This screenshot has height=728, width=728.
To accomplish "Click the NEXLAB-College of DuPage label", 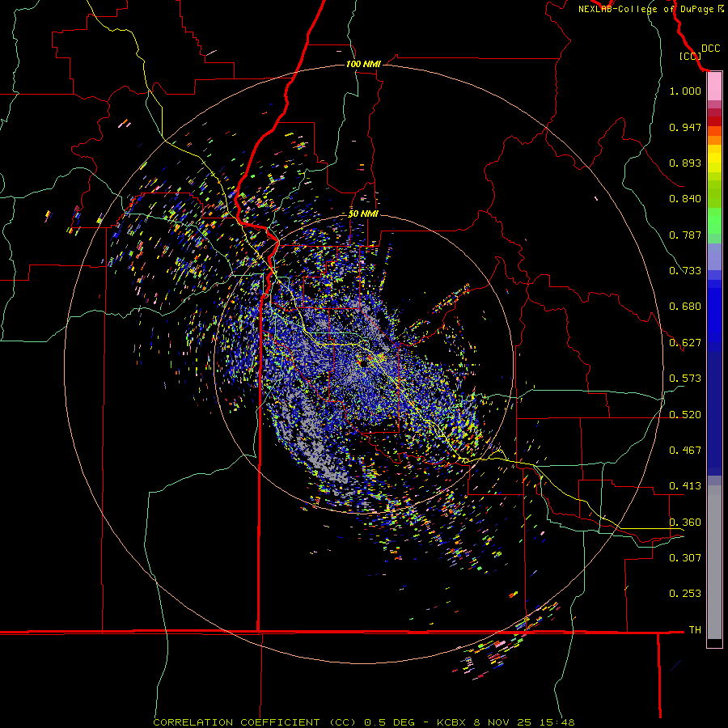I will pyautogui.click(x=645, y=9).
